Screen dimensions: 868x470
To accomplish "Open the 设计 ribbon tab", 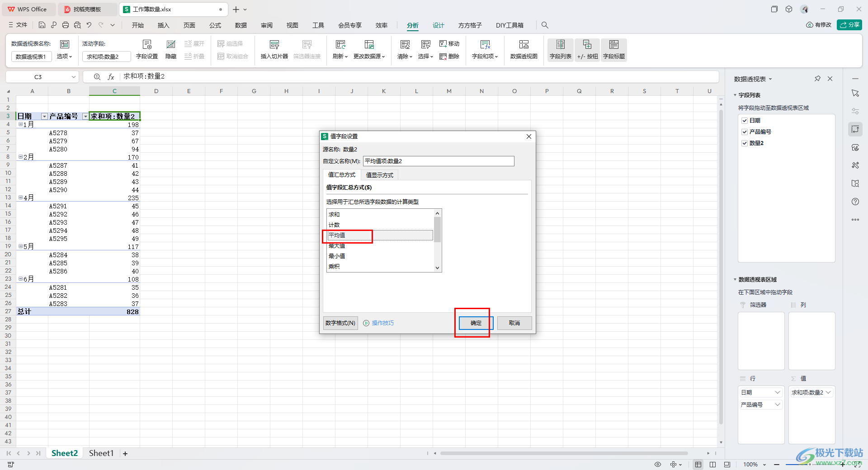I will 439,25.
